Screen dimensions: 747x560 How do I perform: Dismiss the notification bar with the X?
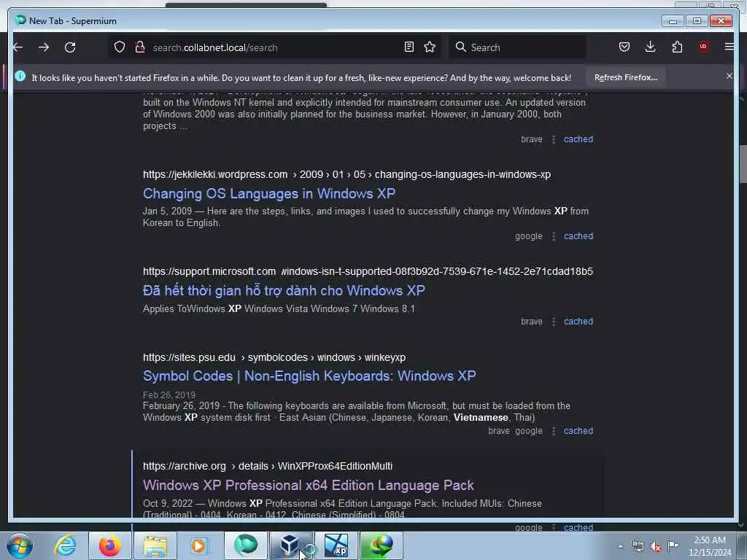pyautogui.click(x=729, y=76)
